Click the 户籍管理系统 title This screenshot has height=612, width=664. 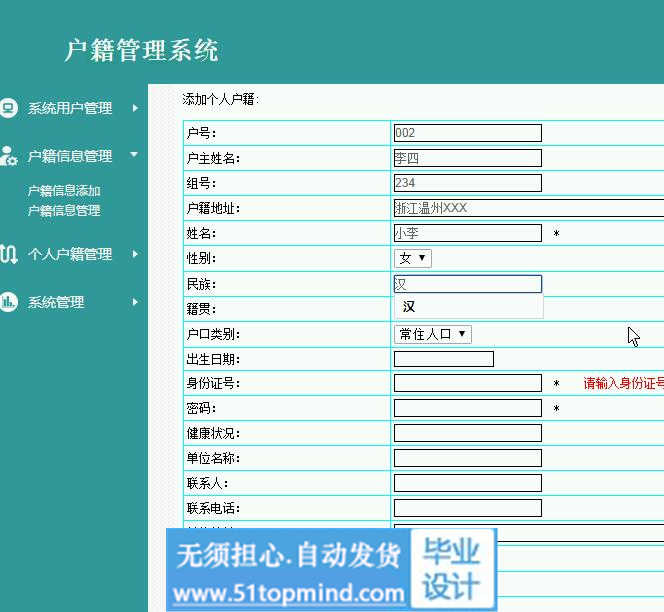(x=141, y=50)
